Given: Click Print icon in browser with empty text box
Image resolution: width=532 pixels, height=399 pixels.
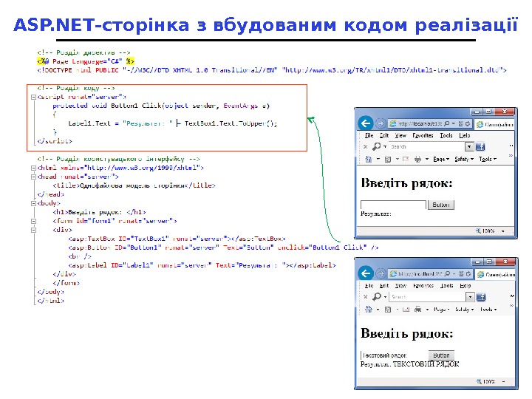Looking at the screenshot, I should (x=418, y=159).
